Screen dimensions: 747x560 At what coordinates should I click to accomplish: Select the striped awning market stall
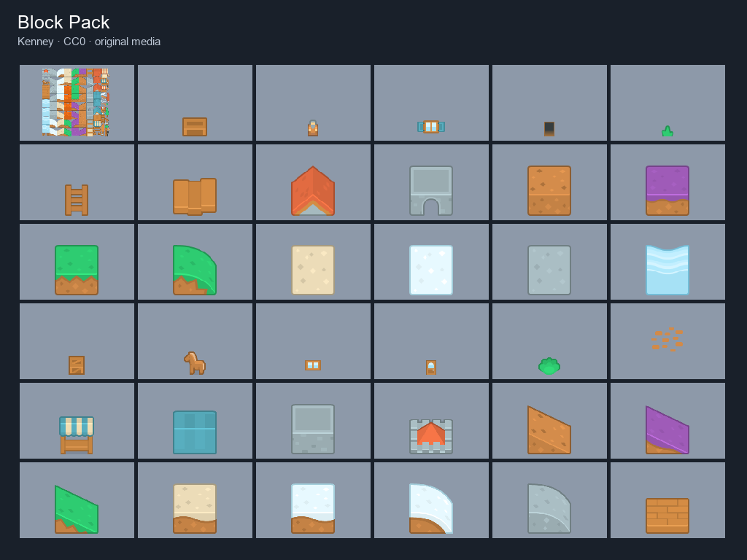(x=77, y=435)
